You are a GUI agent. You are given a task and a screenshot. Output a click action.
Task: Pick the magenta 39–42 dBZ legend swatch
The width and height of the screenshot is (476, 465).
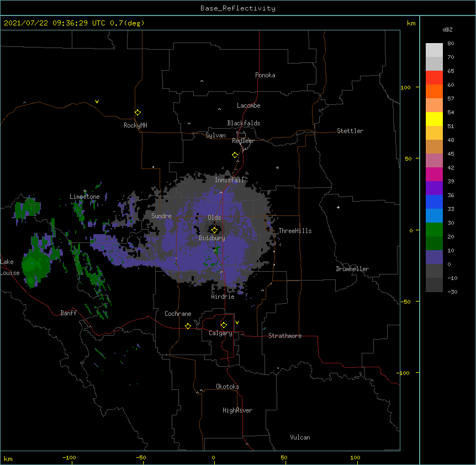tap(434, 175)
